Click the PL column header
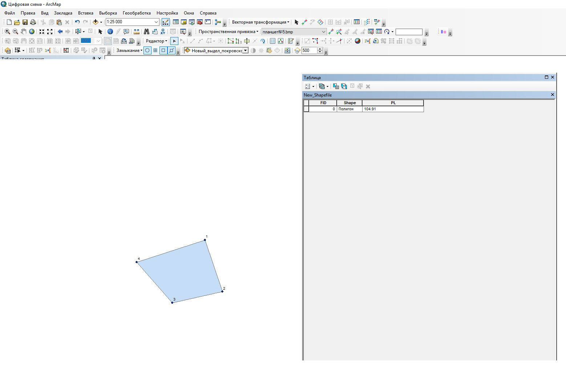566x392 pixels. (393, 103)
